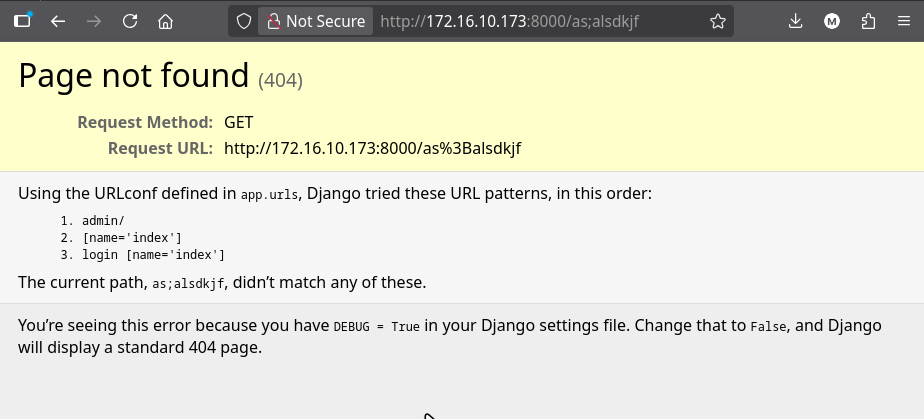Click the 'admin/' URL pattern entry

coord(103,220)
